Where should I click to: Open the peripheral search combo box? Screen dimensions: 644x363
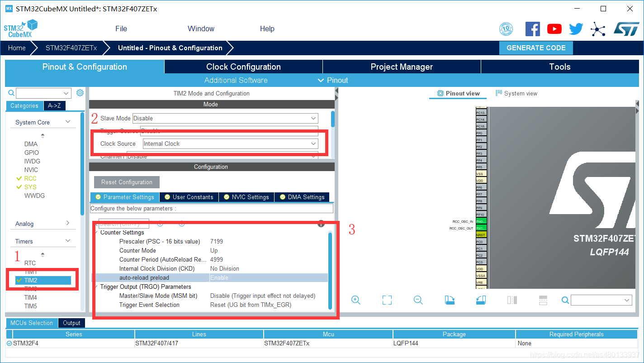(43, 93)
